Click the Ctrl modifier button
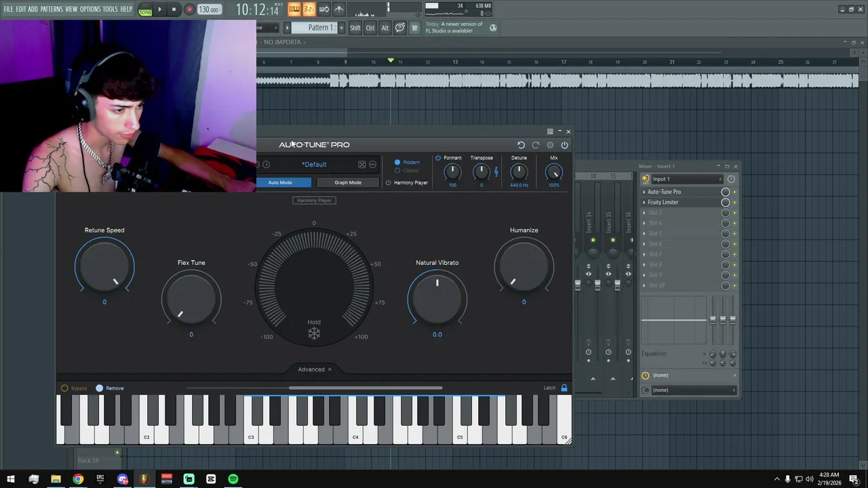Viewport: 868px width, 488px height. point(370,28)
